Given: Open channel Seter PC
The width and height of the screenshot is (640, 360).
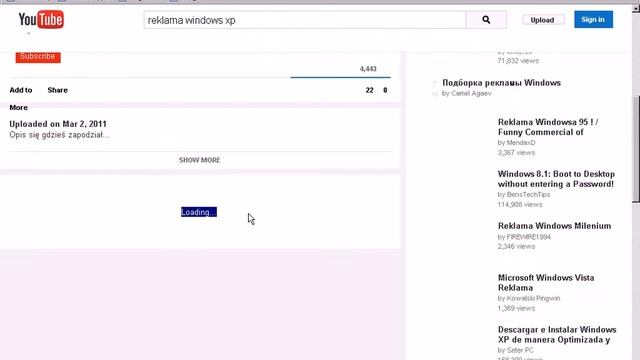Looking at the screenshot, I should click(520, 350).
